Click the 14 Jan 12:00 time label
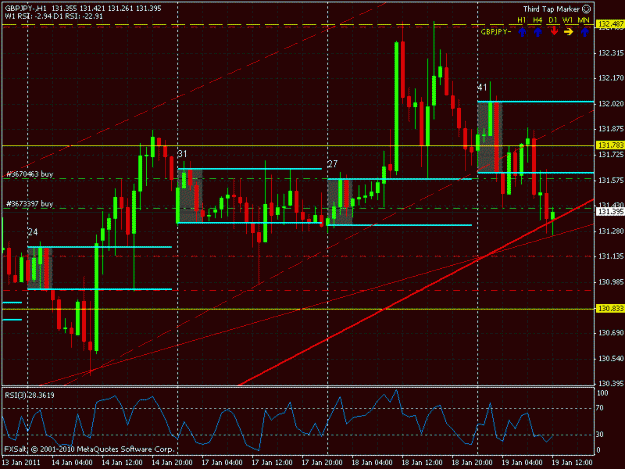This screenshot has width=625, height=469. click(x=122, y=463)
